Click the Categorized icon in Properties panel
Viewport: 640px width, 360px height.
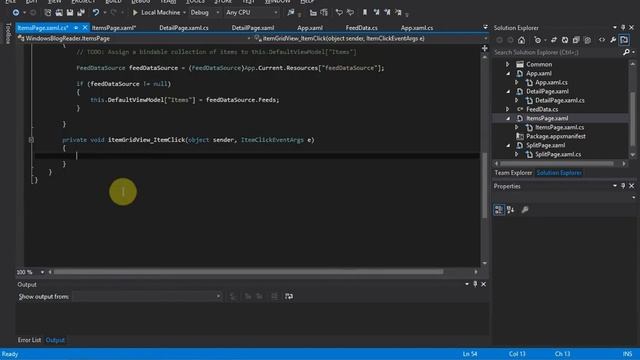(x=499, y=210)
